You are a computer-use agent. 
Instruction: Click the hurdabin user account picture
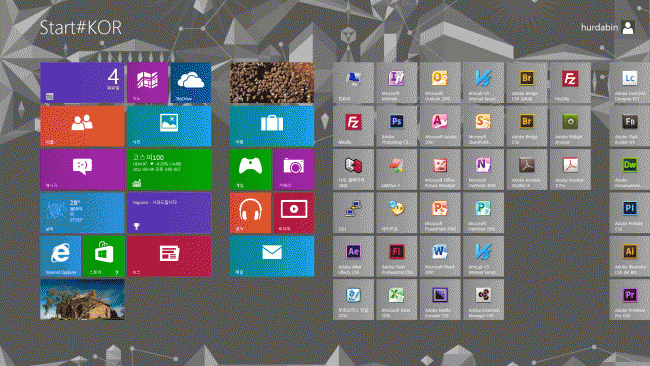(x=628, y=28)
